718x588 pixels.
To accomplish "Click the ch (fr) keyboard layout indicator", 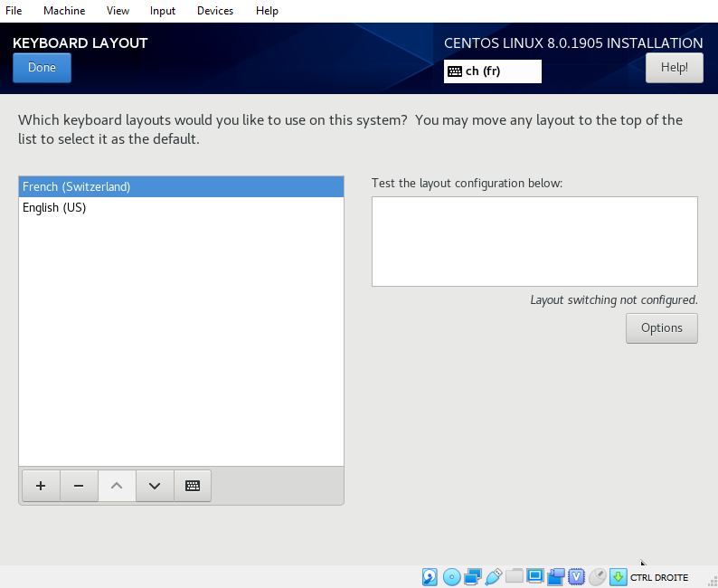I will coord(492,71).
